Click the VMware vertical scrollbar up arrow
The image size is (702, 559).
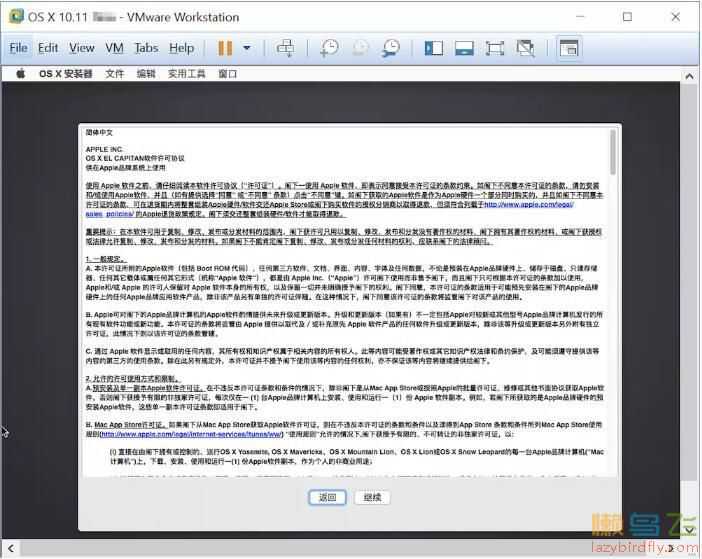click(689, 76)
